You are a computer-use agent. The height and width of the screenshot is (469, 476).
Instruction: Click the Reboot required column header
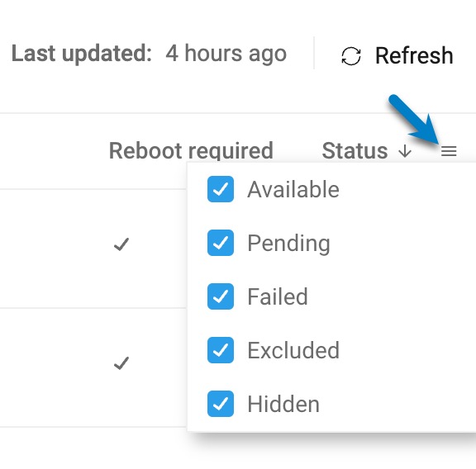(191, 151)
